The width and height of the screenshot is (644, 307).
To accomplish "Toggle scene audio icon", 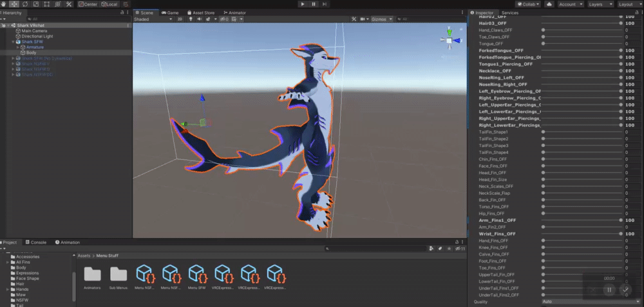I will click(x=199, y=19).
